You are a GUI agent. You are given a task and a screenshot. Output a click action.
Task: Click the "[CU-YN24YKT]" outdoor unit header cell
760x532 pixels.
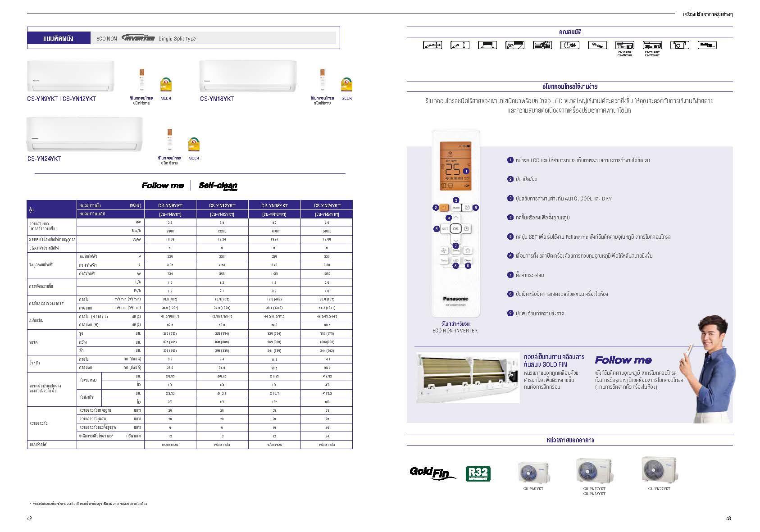click(x=327, y=214)
